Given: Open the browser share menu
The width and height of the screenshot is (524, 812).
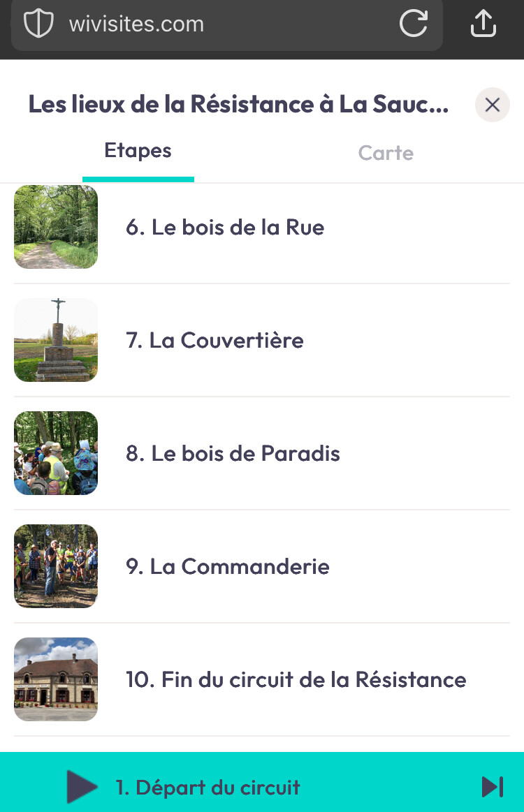Looking at the screenshot, I should 483,24.
